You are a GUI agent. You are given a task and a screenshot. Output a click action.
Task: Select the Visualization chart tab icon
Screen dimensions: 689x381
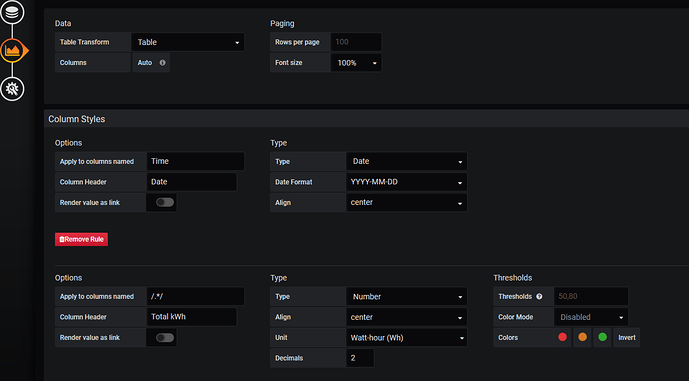coord(13,51)
